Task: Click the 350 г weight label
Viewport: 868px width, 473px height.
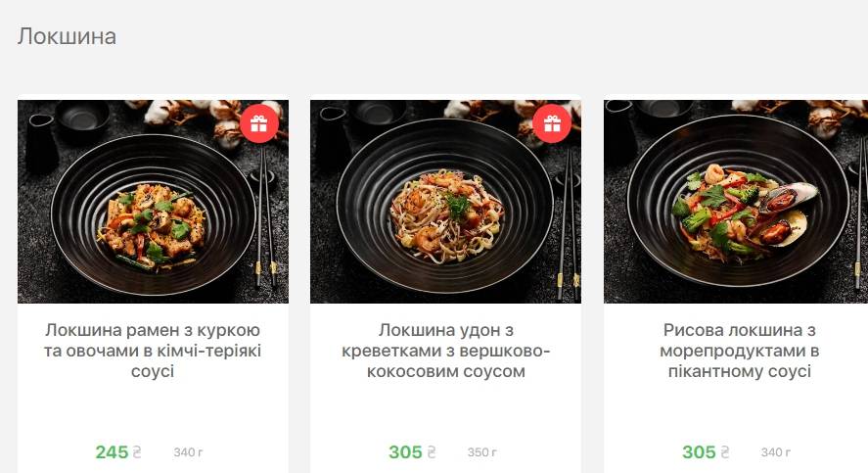Action: (x=481, y=452)
